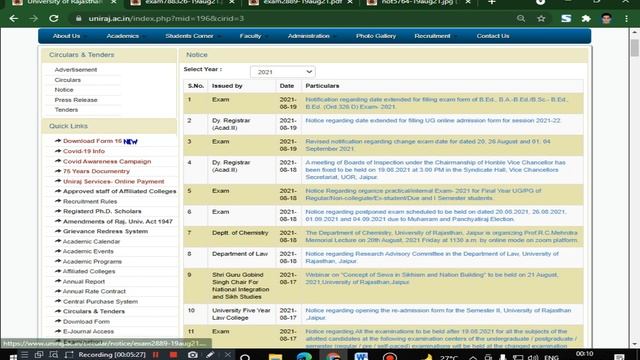The width and height of the screenshot is (640, 360).
Task: Open a new browser tab
Action: pos(492,2)
